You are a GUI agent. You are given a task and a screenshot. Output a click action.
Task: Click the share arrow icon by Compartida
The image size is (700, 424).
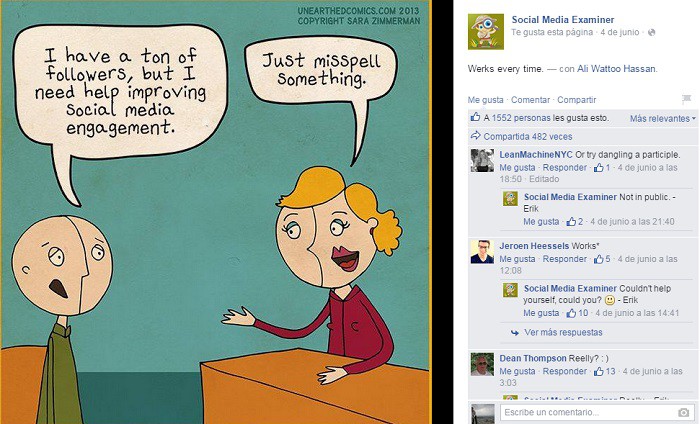(x=475, y=136)
